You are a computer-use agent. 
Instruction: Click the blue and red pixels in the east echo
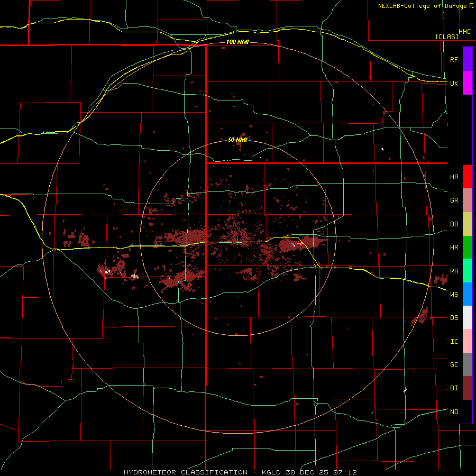point(293,244)
